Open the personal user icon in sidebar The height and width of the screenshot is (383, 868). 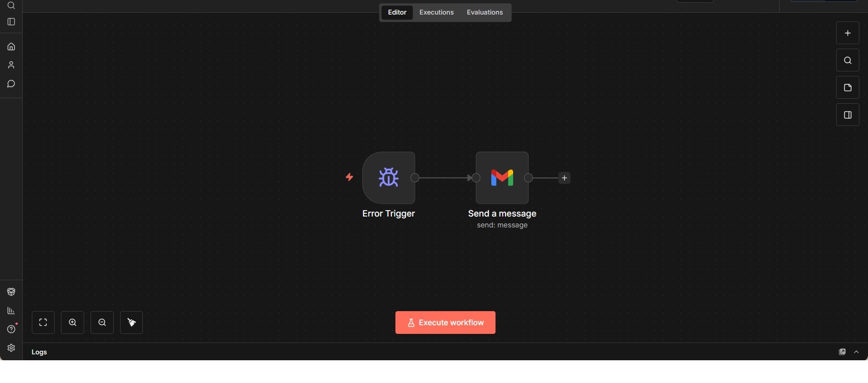click(11, 65)
